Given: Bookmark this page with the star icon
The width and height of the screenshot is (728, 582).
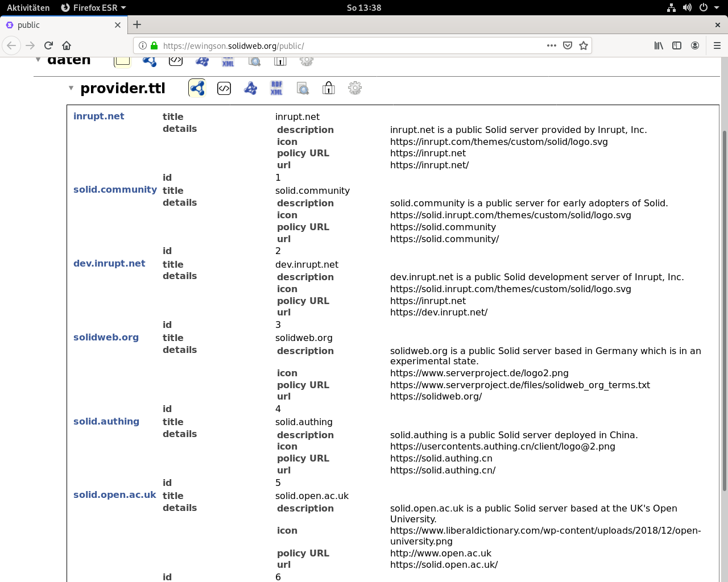Looking at the screenshot, I should (584, 45).
